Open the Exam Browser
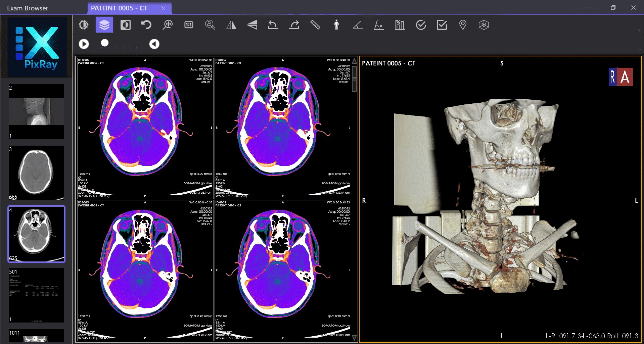644x344 pixels. tap(27, 8)
